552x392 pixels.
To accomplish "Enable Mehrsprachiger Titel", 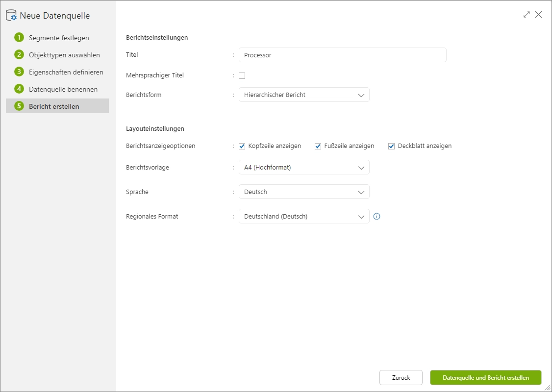I will [242, 75].
